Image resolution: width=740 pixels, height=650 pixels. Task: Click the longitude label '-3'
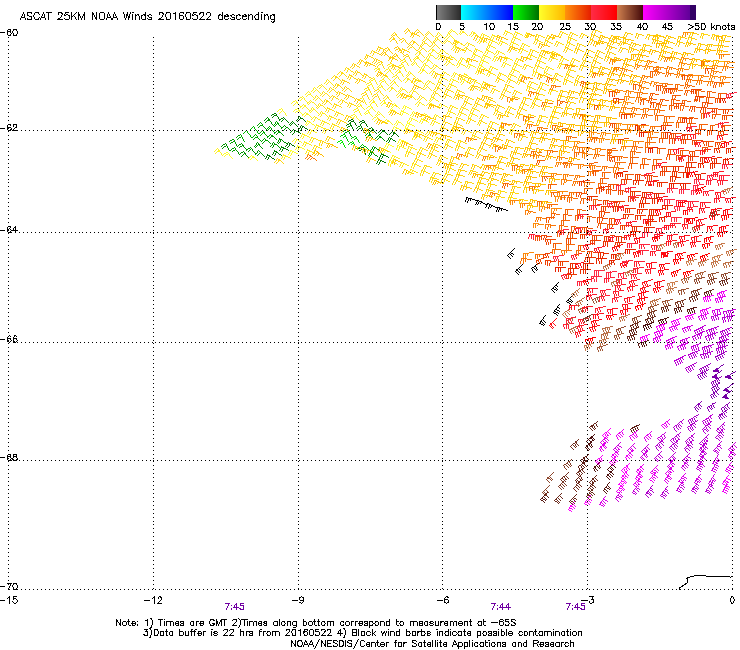pyautogui.click(x=587, y=600)
